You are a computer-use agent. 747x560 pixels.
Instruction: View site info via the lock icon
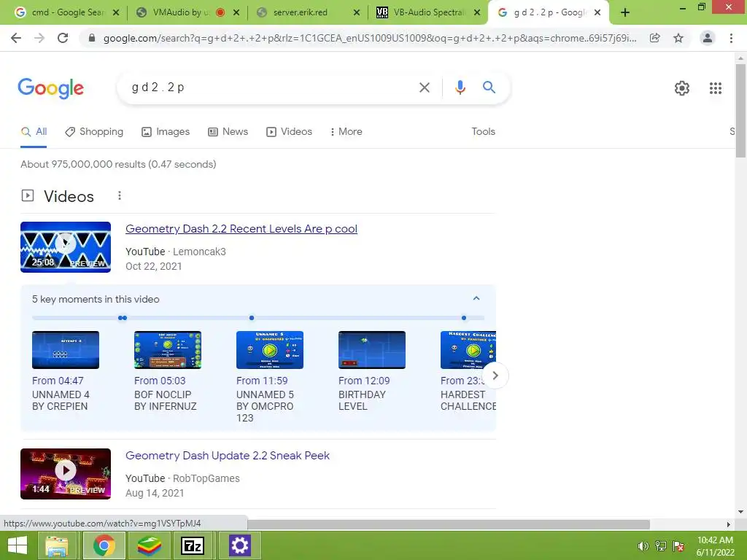click(x=92, y=38)
